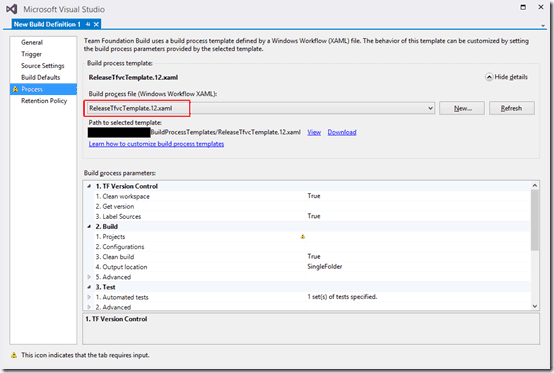Click the True value for Clean workspace
The image size is (554, 373).
pyautogui.click(x=314, y=196)
